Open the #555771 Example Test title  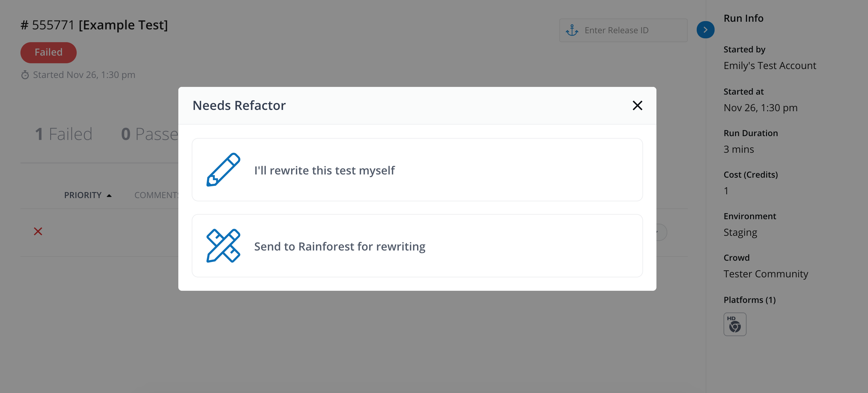click(94, 25)
